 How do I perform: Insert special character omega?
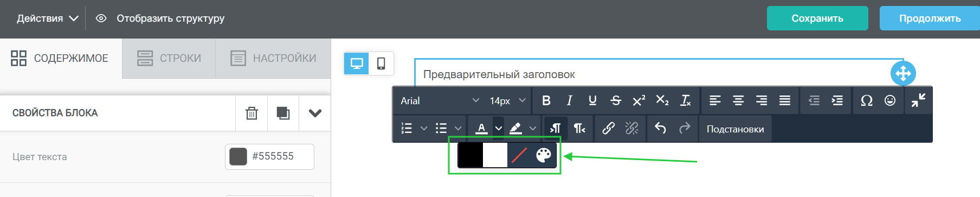point(867,100)
